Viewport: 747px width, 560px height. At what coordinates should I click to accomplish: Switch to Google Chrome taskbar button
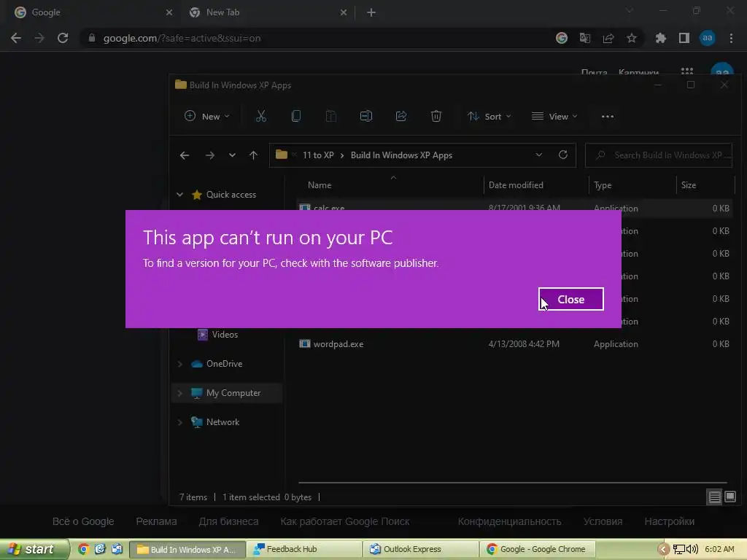(537, 549)
